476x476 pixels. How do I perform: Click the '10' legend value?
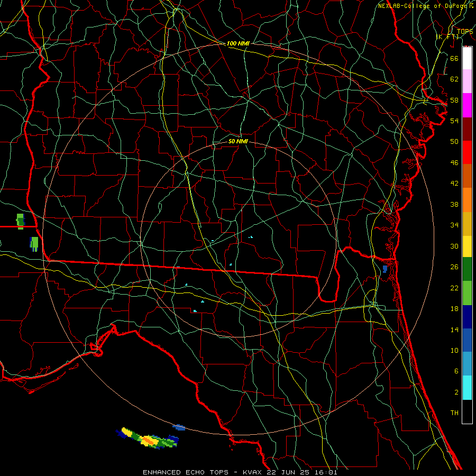(x=454, y=351)
